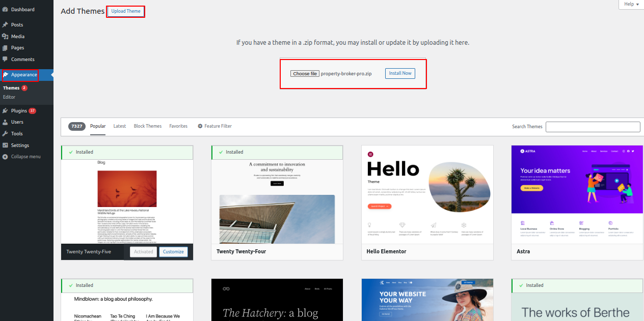Click the Users person icon
Viewport: 644px width, 321px height.
pos(5,122)
